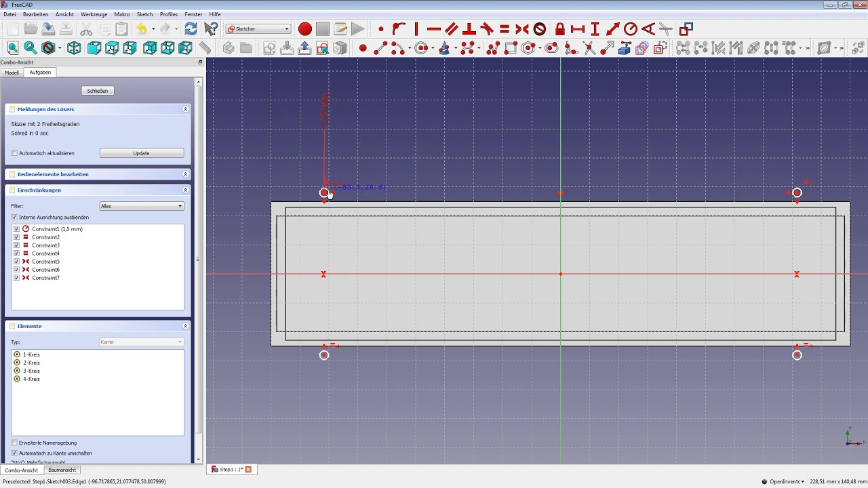Apply the point-on-object constraint
The height and width of the screenshot is (488, 868).
(399, 29)
